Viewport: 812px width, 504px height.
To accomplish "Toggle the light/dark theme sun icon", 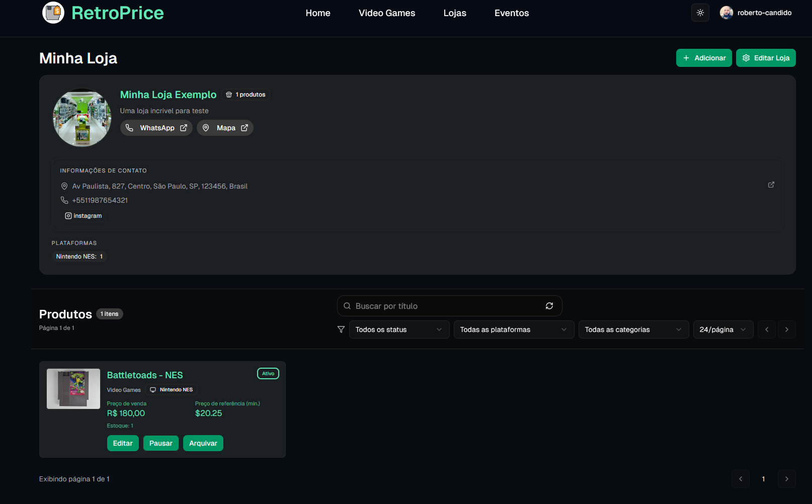I will pos(700,13).
